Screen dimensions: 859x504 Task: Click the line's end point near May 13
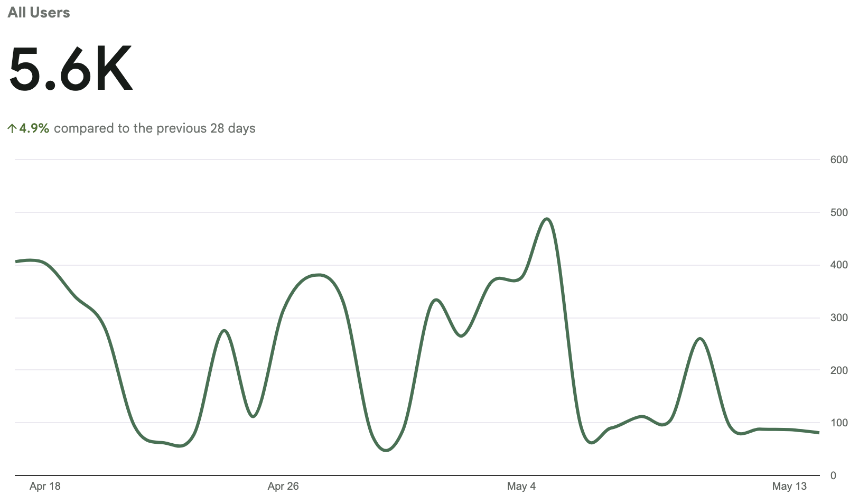pos(818,433)
